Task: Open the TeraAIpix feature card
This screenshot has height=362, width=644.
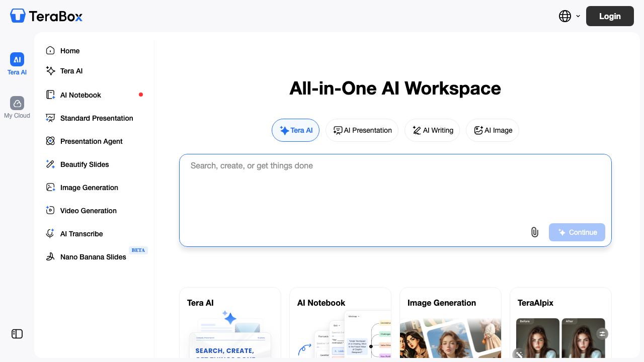Action: tap(560, 323)
